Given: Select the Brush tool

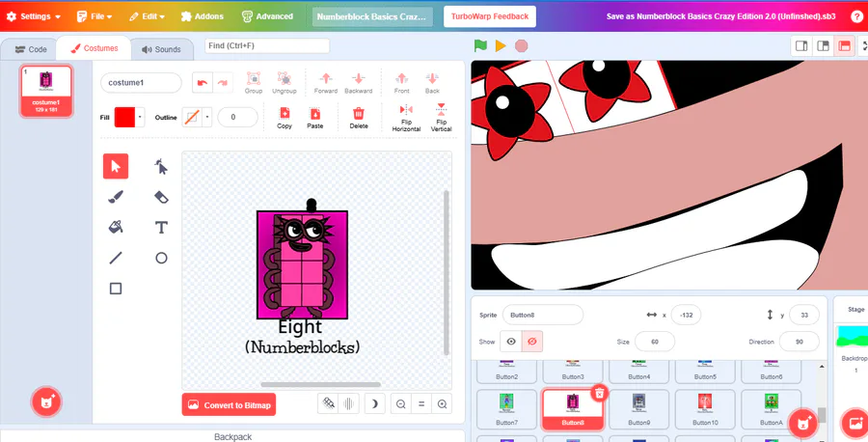Looking at the screenshot, I should [x=115, y=197].
